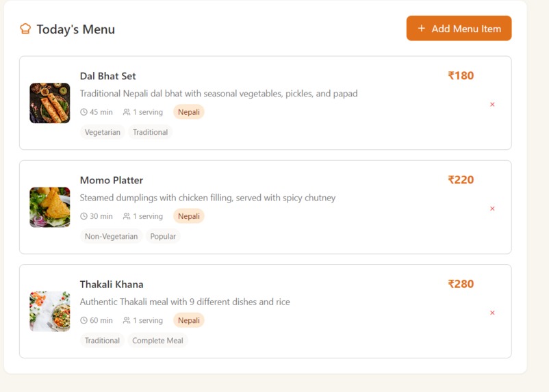Click the Add Menu Item button
Image resolution: width=549 pixels, height=392 pixels.
[x=459, y=28]
